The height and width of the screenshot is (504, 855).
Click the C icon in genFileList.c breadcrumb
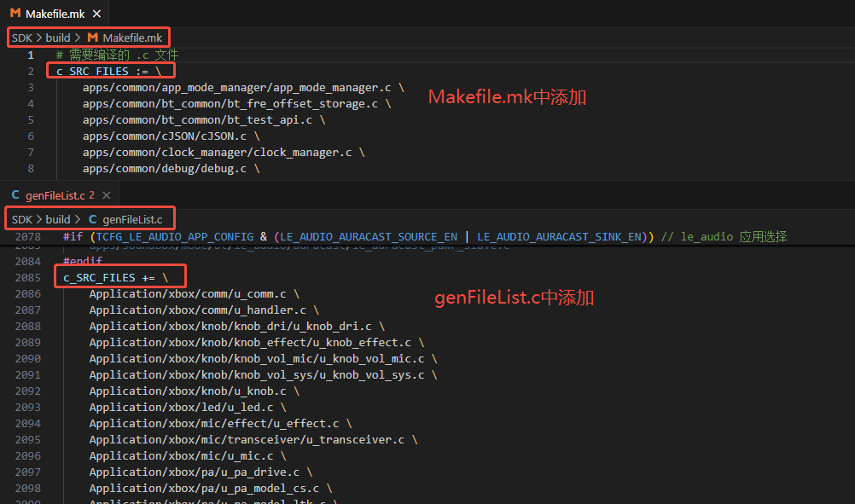pos(93,219)
